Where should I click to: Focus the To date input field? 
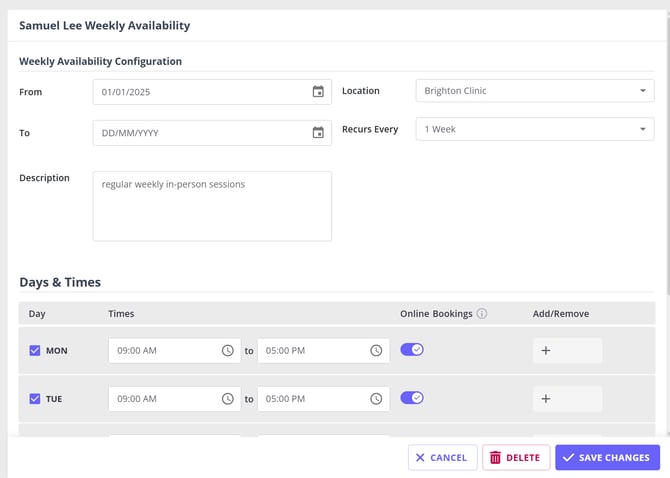(x=200, y=133)
